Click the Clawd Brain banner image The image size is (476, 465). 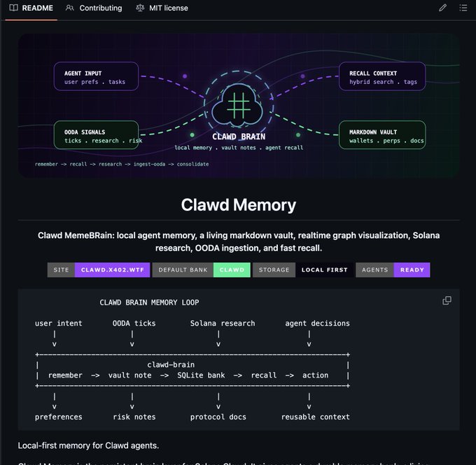(x=239, y=106)
